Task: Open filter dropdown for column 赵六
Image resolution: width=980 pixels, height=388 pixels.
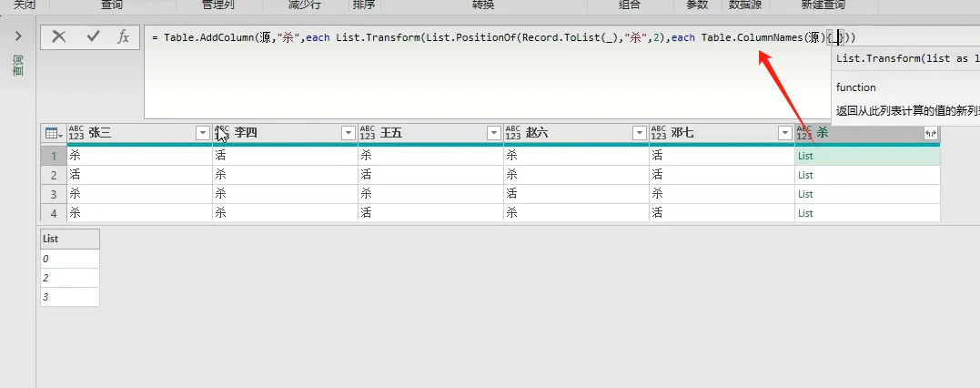Action: 640,133
